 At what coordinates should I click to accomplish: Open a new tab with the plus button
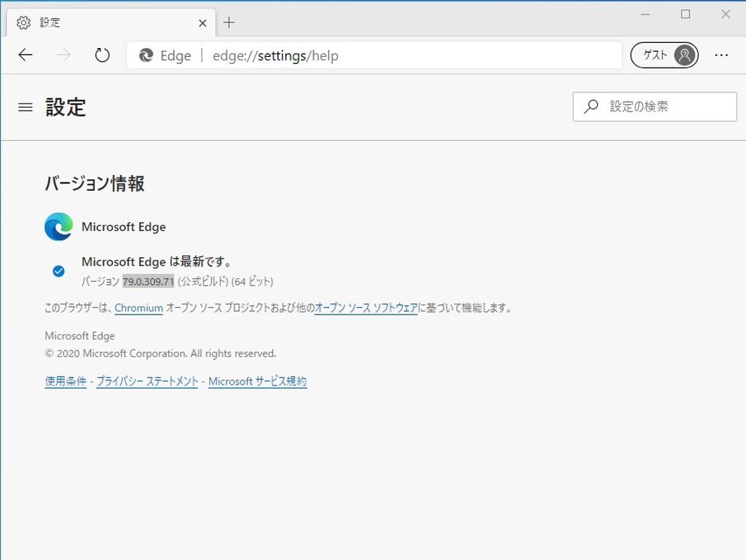point(229,23)
